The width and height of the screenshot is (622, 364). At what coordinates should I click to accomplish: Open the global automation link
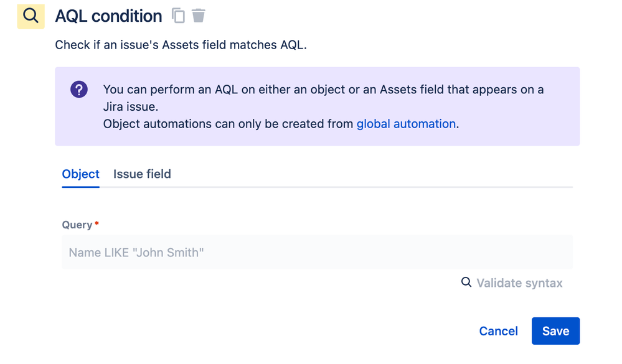(406, 124)
